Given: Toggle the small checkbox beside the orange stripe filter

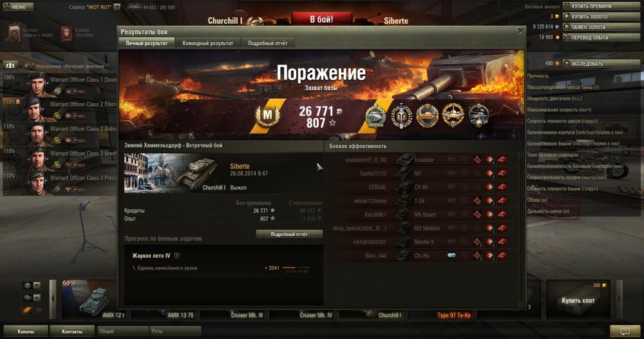Looking at the screenshot, I should coord(38,311).
